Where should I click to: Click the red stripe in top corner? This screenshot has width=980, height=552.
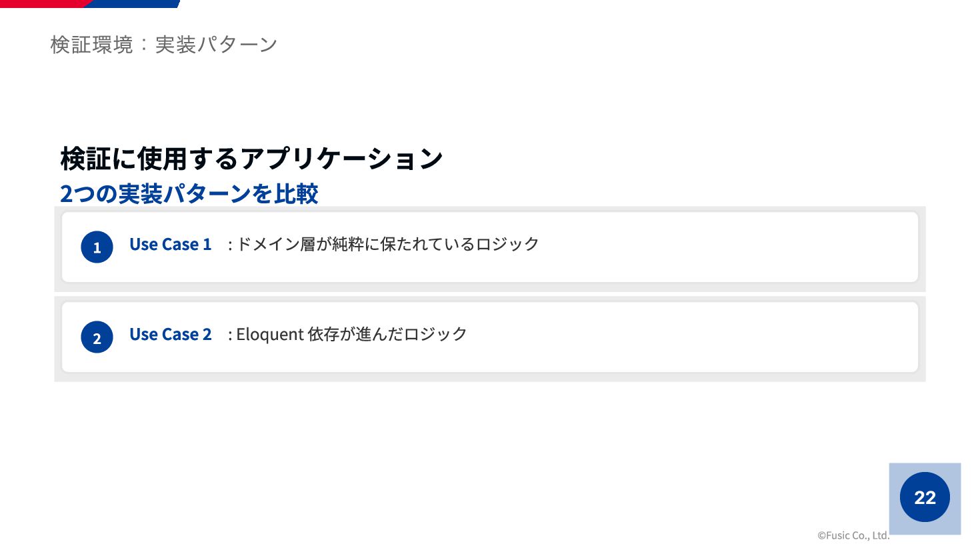43,3
